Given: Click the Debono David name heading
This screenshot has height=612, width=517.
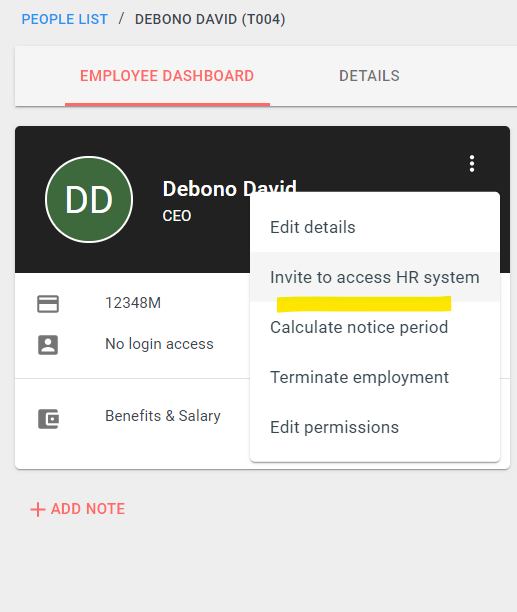Looking at the screenshot, I should [229, 189].
